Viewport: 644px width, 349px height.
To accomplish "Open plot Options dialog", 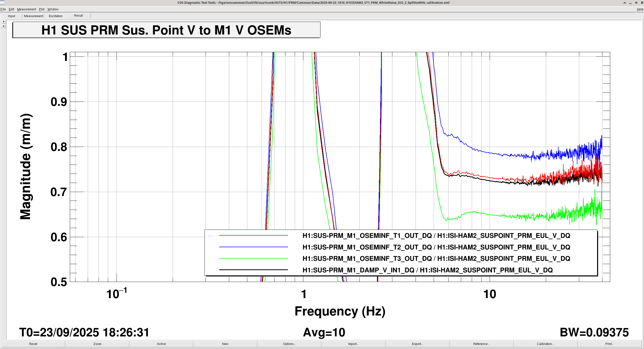I will pos(289,344).
